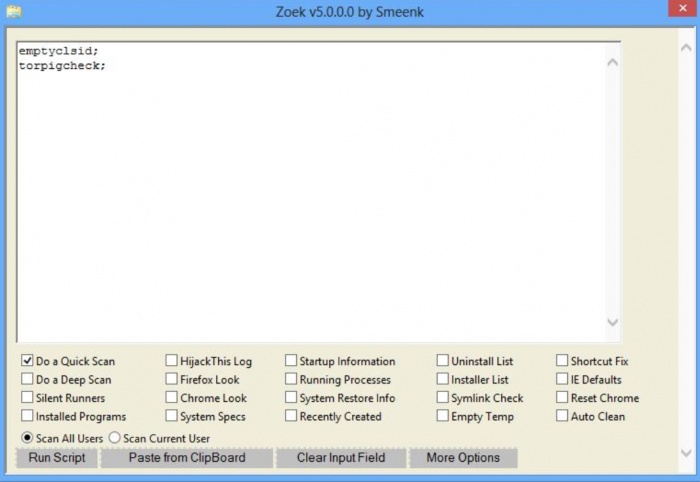Click the 'torpigcheck;' script line
Viewport: 700px width, 482px height.
62,66
